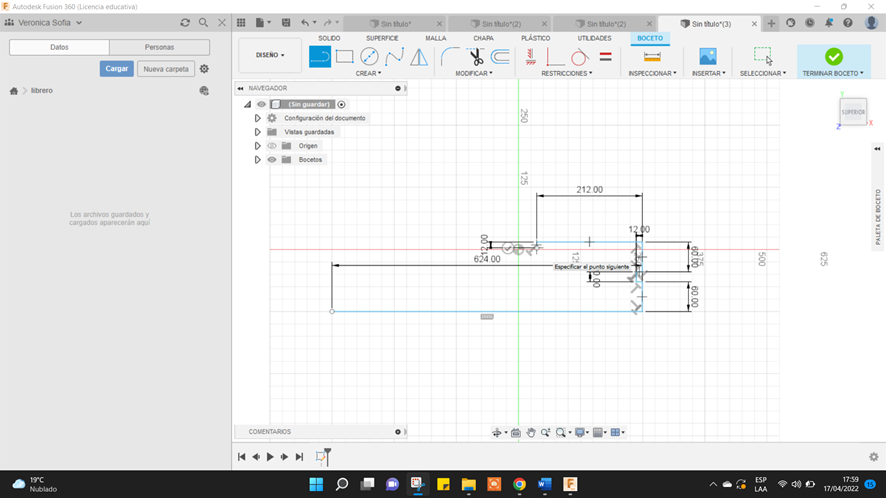Select the Spline sketch tool
The image size is (886, 498).
[x=394, y=57]
